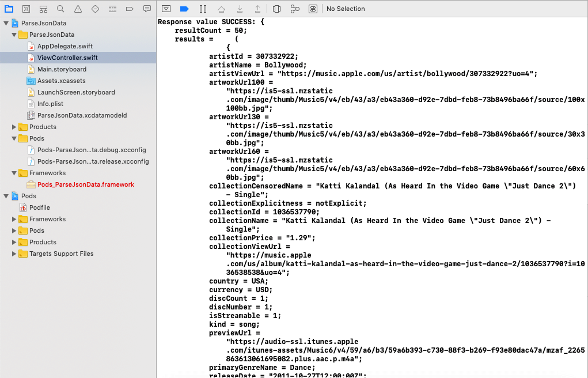This screenshot has width=588, height=378.
Task: Collapse the ParseJsonData project tree
Action: (x=6, y=23)
